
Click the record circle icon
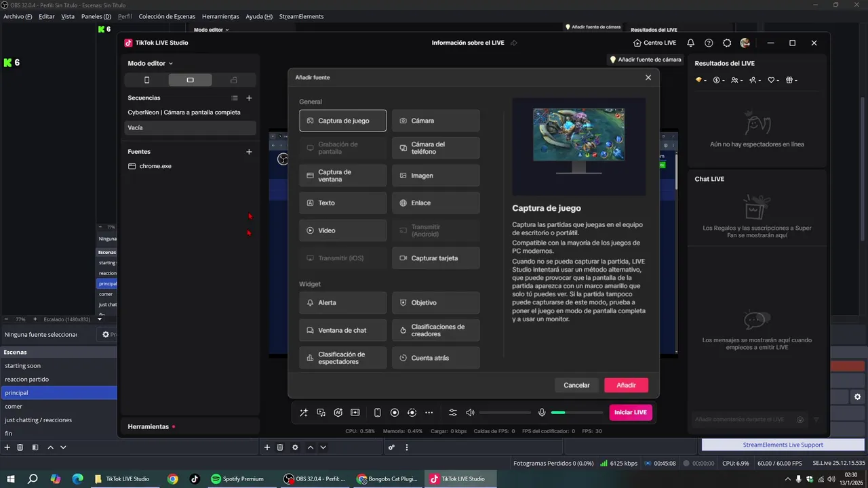pyautogui.click(x=395, y=412)
